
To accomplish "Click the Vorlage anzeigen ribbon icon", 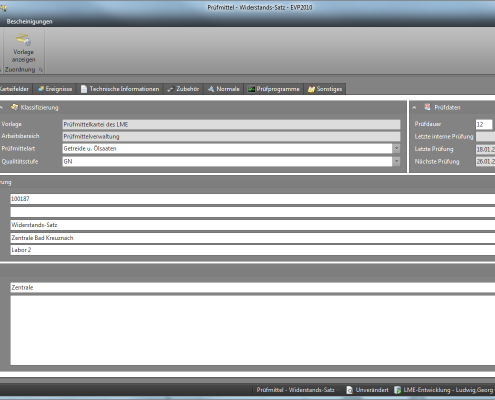I will tap(23, 40).
